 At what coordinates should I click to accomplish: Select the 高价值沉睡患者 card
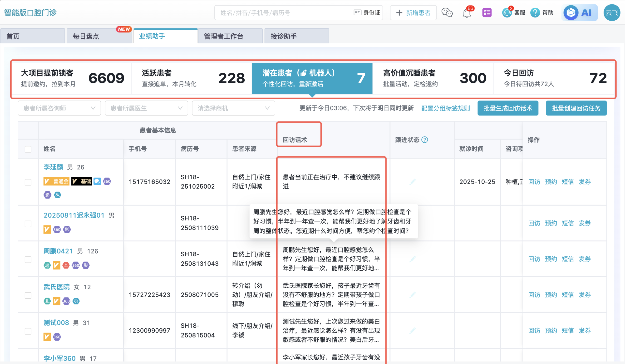click(x=433, y=78)
